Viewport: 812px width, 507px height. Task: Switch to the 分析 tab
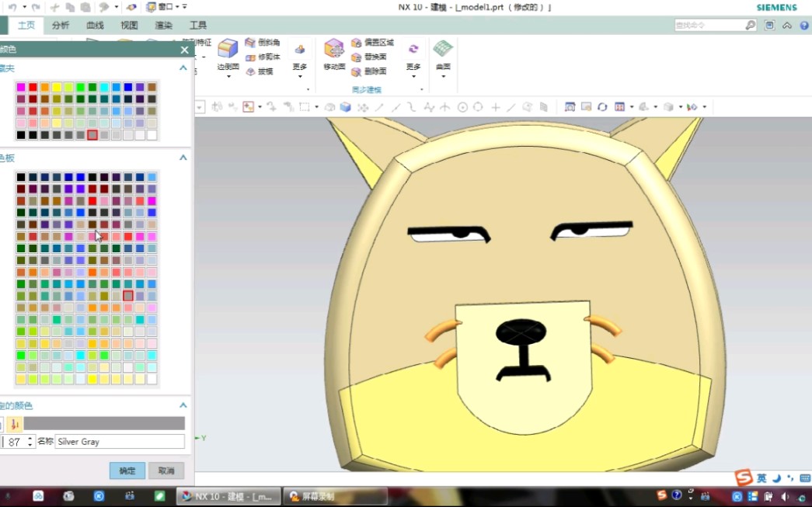click(61, 26)
